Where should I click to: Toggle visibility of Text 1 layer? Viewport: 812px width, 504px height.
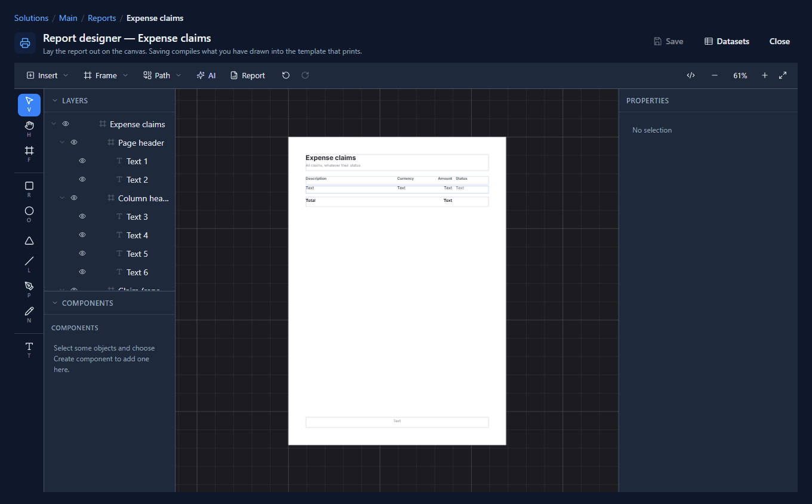pos(82,161)
